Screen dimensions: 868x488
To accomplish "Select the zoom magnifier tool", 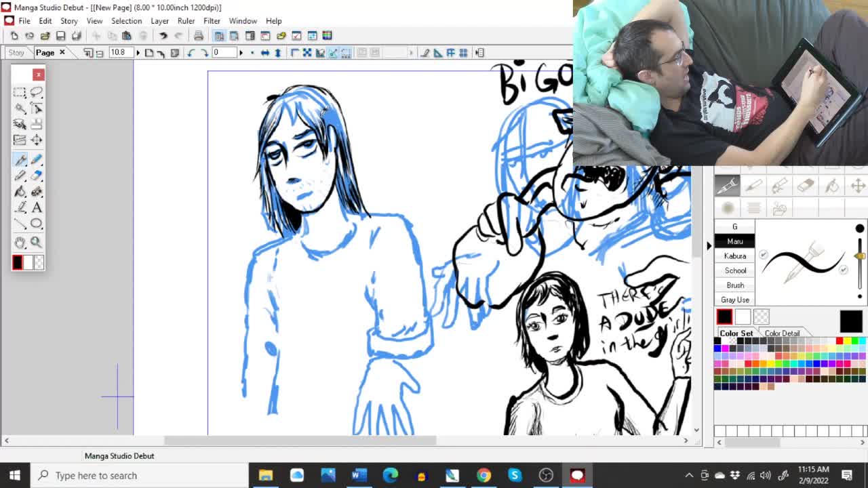I will (37, 243).
